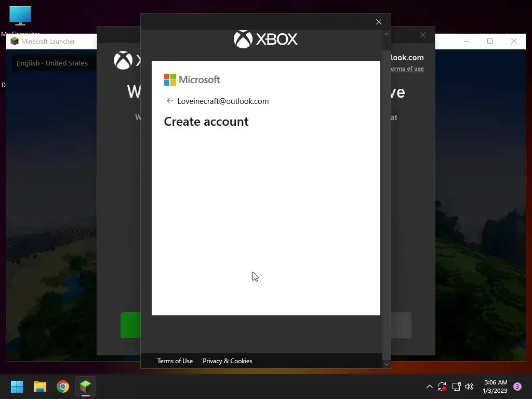Click the Minecraft Launcher title bar icon

click(x=14, y=42)
